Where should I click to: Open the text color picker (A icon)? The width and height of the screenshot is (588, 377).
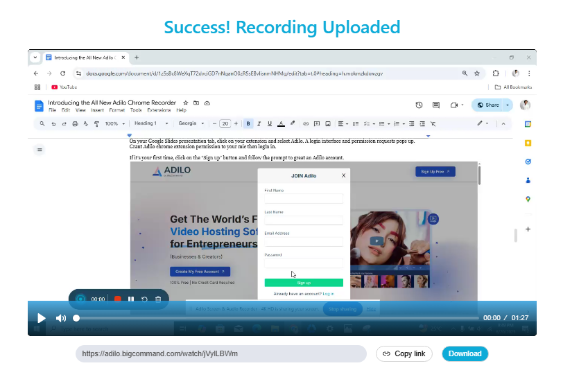point(281,123)
